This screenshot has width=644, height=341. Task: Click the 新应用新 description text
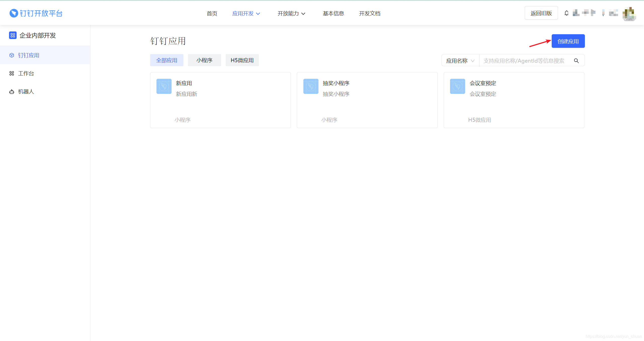(x=186, y=94)
